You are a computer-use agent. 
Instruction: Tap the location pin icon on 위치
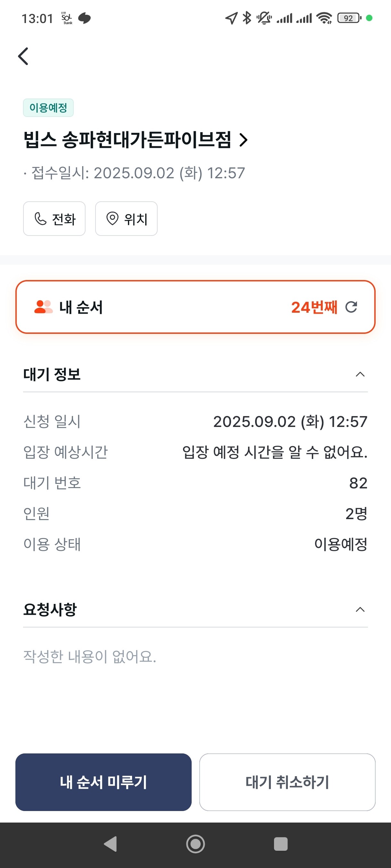tap(112, 219)
